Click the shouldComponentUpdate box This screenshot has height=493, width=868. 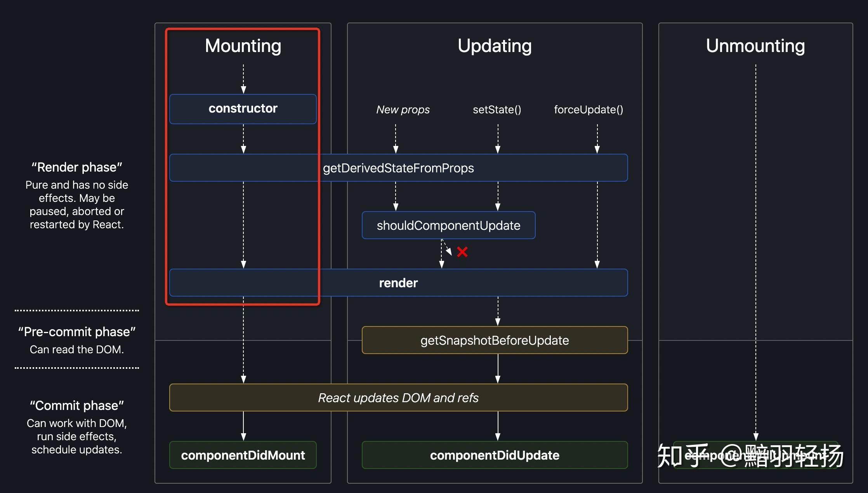[448, 225]
